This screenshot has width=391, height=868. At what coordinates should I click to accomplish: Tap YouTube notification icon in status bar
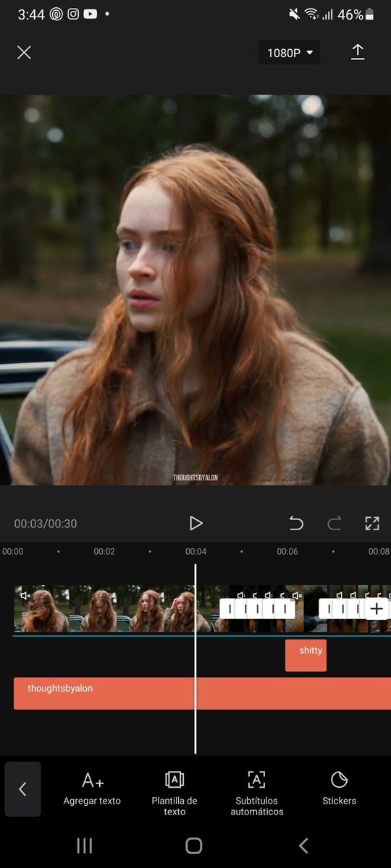pyautogui.click(x=90, y=14)
